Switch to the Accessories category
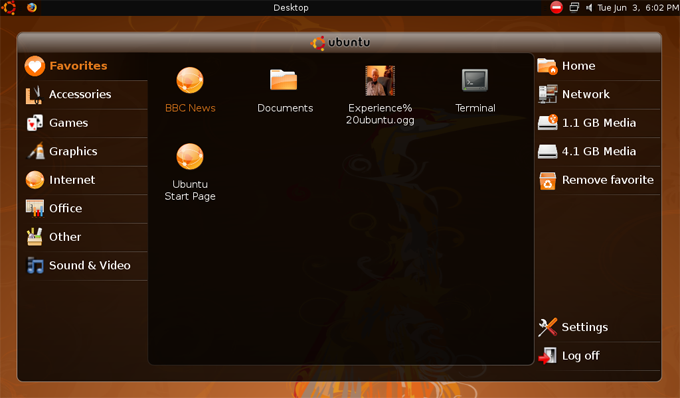Viewport: 680px width, 398px height. point(80,94)
